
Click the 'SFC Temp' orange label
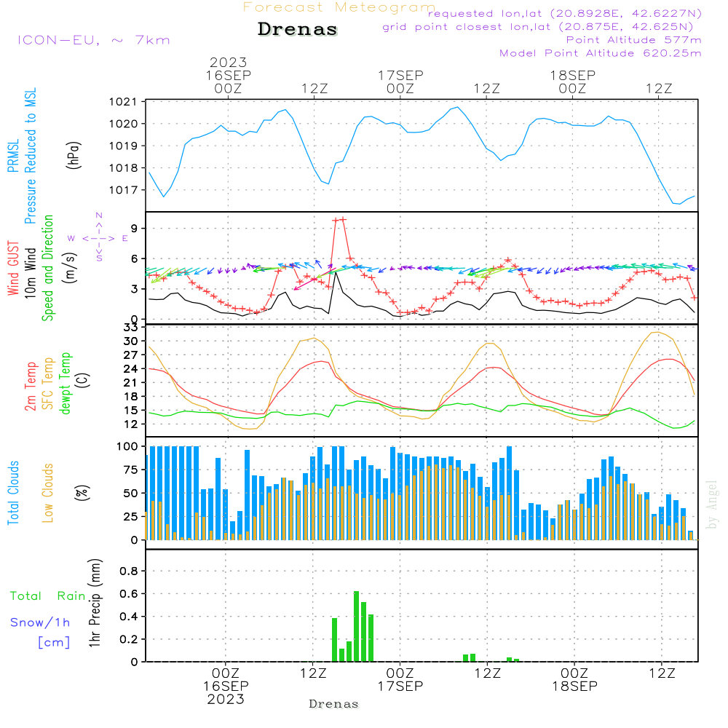pos(48,384)
